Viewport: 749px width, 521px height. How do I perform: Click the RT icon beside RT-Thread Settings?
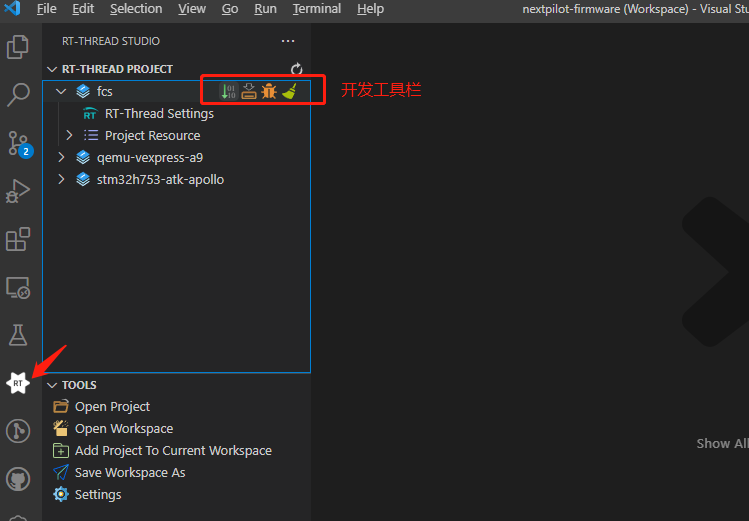click(x=90, y=114)
